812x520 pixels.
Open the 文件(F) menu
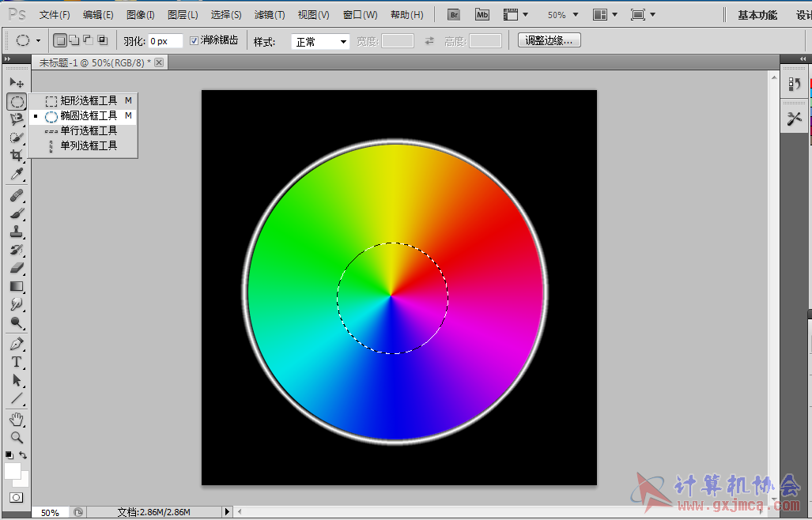click(55, 15)
